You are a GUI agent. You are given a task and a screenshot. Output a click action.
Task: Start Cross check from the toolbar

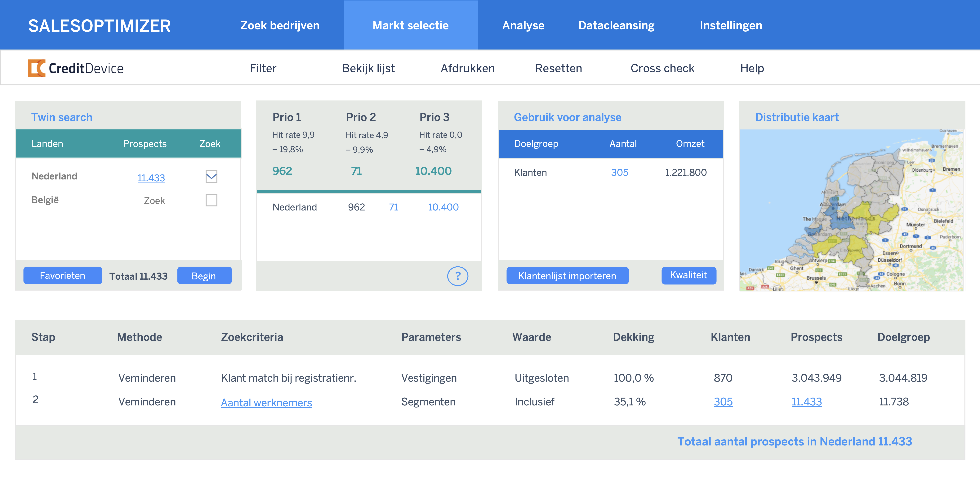(x=662, y=68)
